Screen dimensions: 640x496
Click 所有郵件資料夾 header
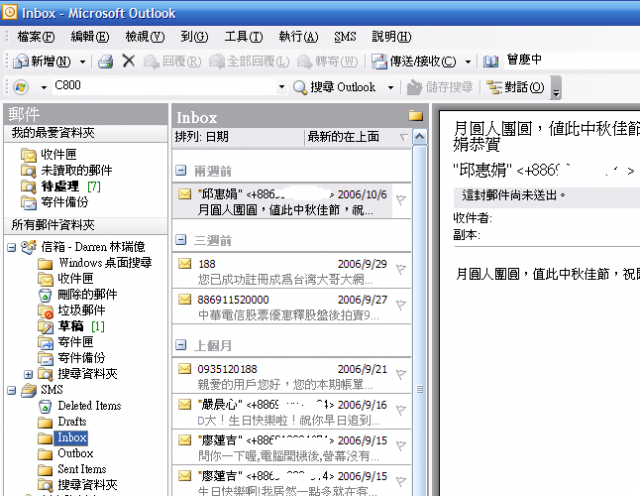pyautogui.click(x=86, y=225)
